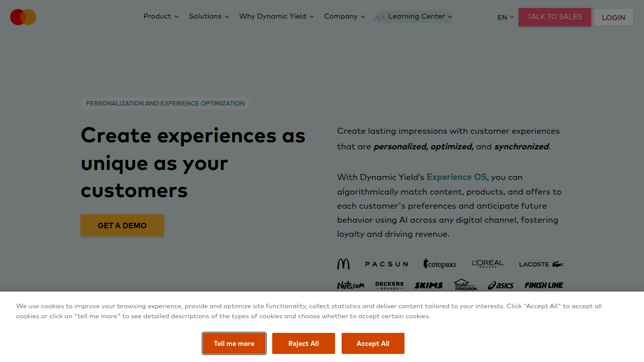
Task: Click the Lacoste logo
Action: (541, 264)
